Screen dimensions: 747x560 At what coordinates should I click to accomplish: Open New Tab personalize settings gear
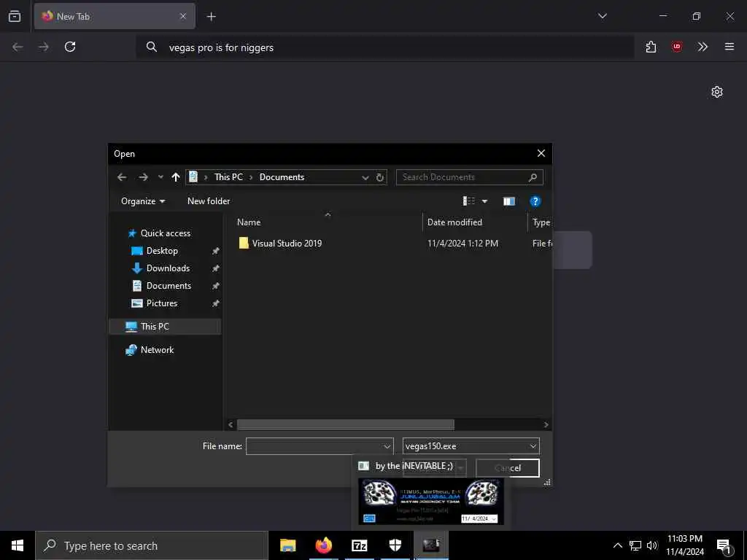[x=717, y=92]
